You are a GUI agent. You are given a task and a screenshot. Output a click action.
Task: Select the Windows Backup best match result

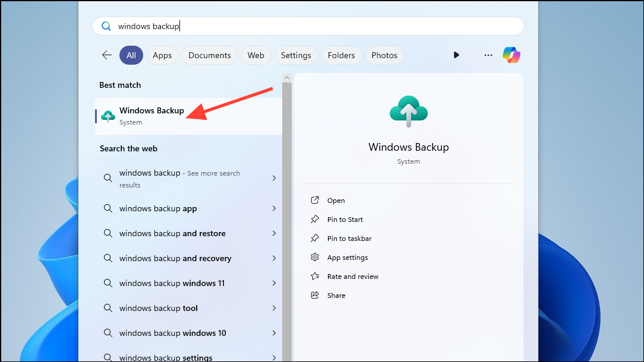point(151,115)
